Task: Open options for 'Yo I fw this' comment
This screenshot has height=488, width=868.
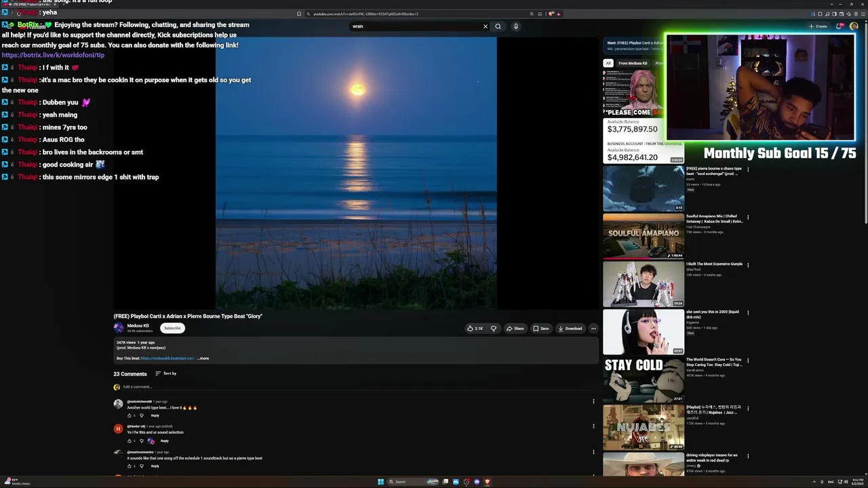Action: (593, 426)
